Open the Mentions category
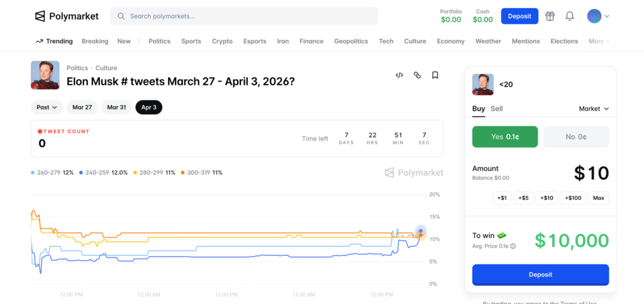 526,41
